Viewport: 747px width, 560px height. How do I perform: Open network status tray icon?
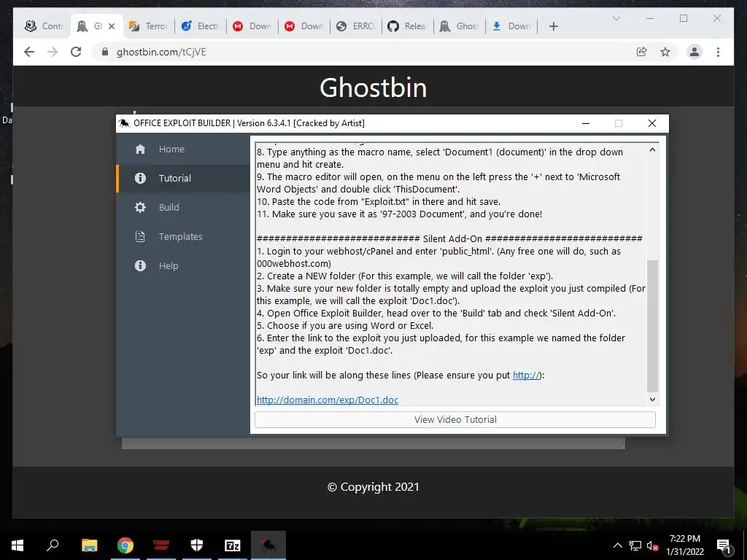coord(635,545)
